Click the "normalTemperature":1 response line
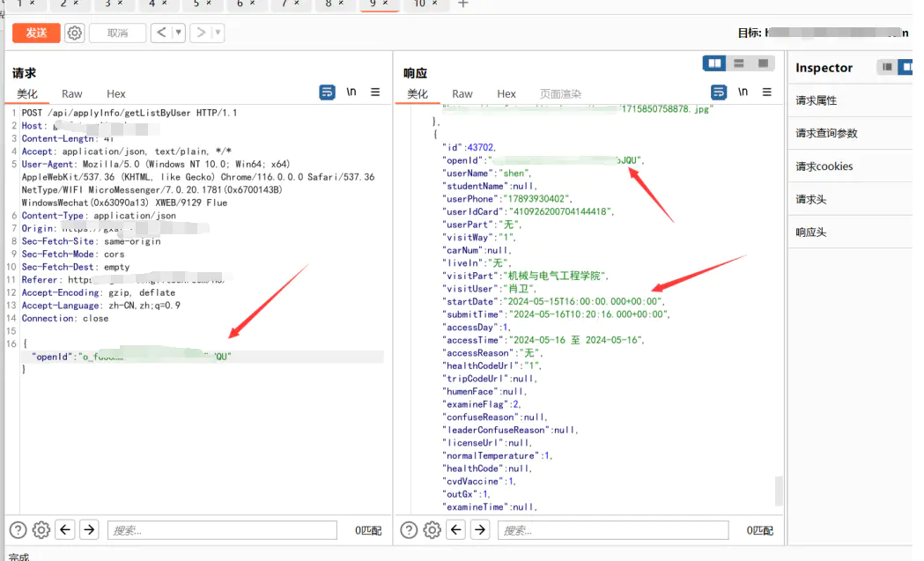The image size is (924, 561). tap(498, 455)
